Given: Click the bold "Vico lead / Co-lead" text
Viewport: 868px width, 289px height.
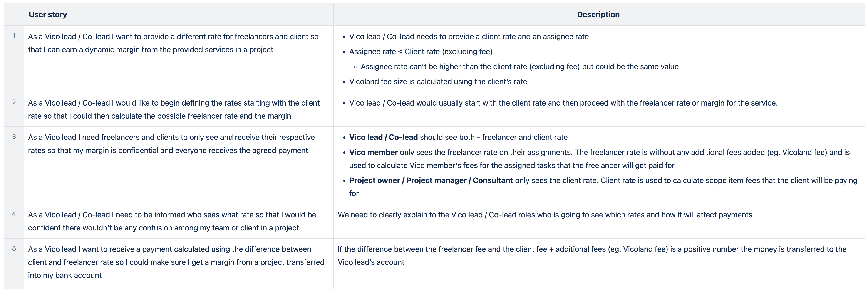Looking at the screenshot, I should [383, 137].
